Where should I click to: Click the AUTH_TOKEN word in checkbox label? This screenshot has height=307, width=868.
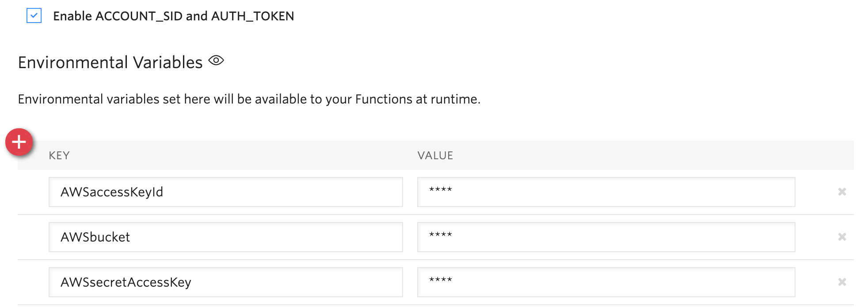(x=252, y=16)
